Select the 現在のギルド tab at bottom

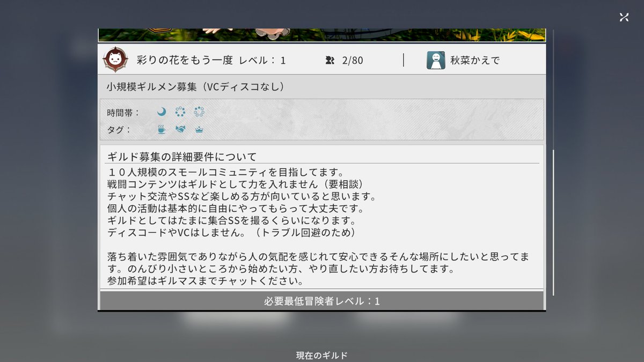321,354
